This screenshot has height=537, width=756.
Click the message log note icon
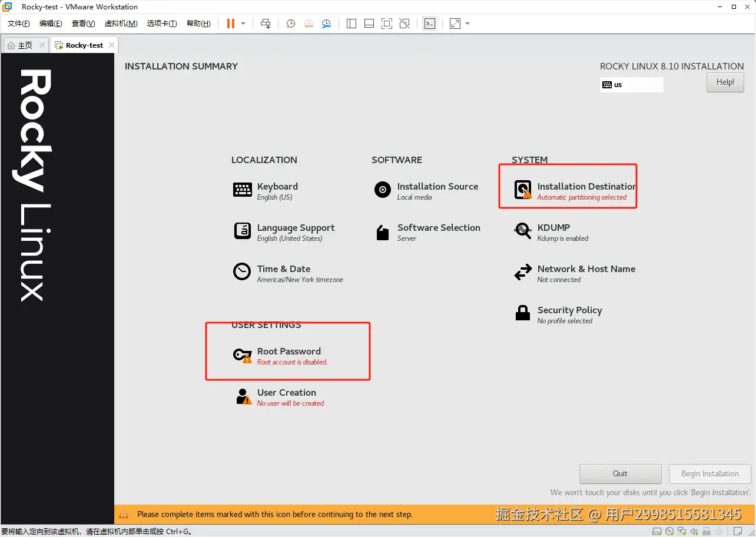point(737,531)
